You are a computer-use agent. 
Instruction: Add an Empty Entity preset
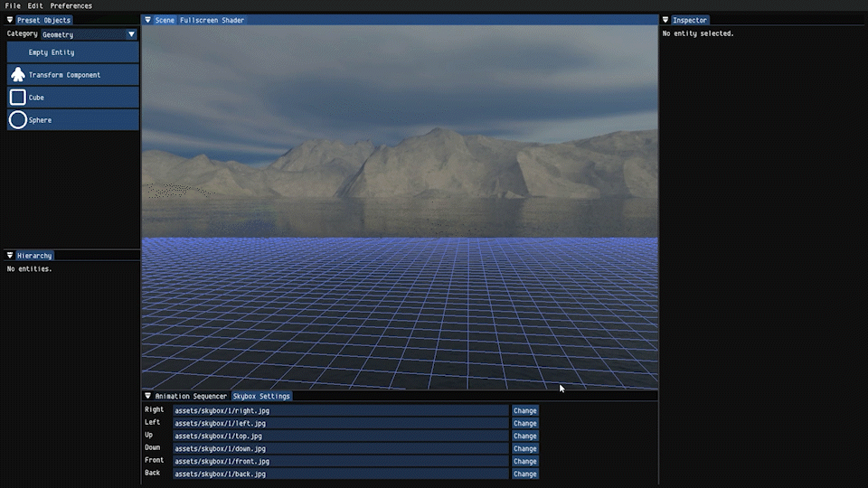52,52
